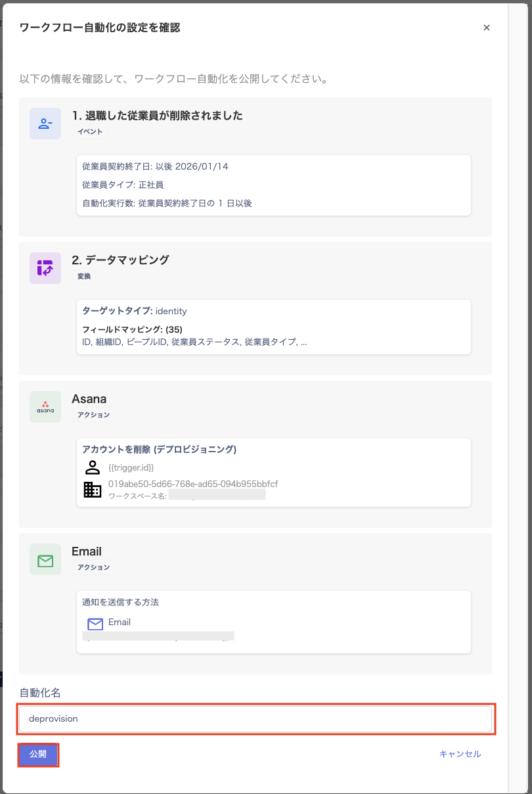
Task: Click the 変換 tag label
Action: click(84, 276)
